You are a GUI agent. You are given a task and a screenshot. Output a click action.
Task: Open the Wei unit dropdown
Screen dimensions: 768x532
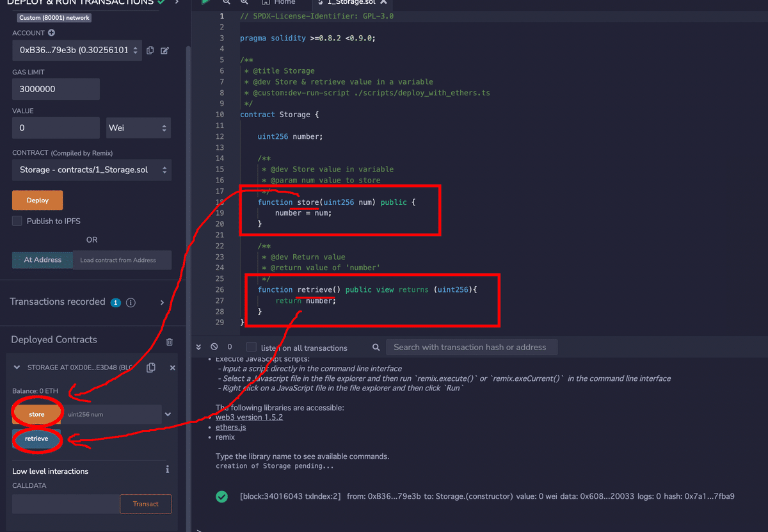tap(138, 127)
